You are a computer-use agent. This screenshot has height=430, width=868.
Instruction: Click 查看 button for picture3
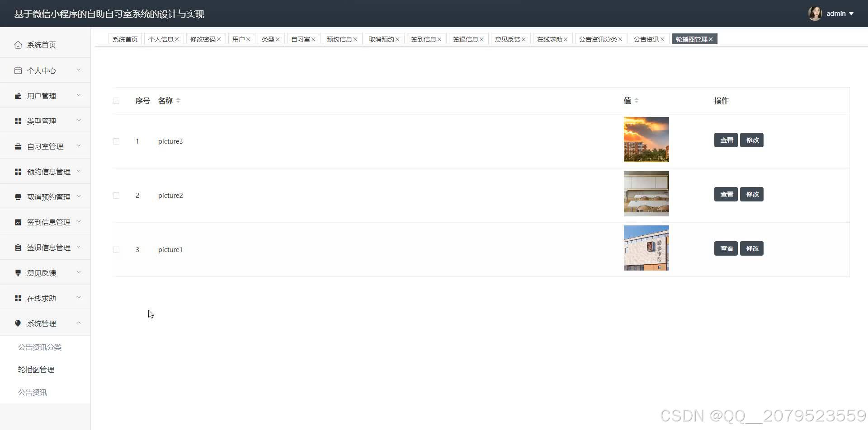726,140
